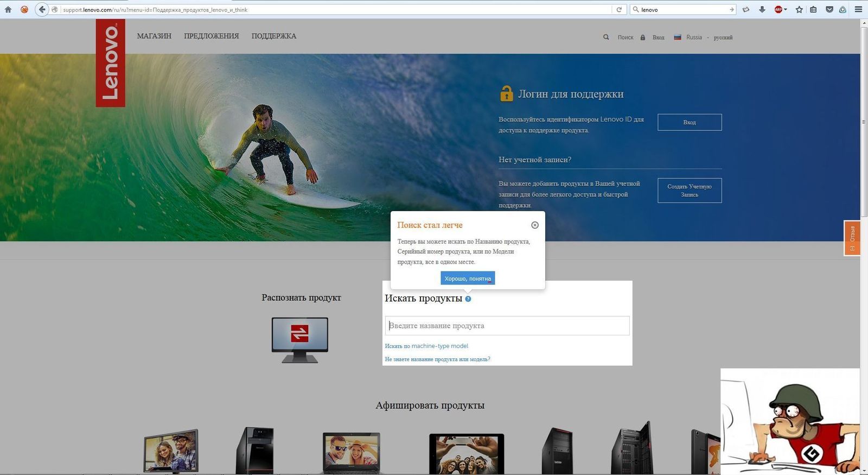Close the Поиск стал легче popup

(535, 225)
